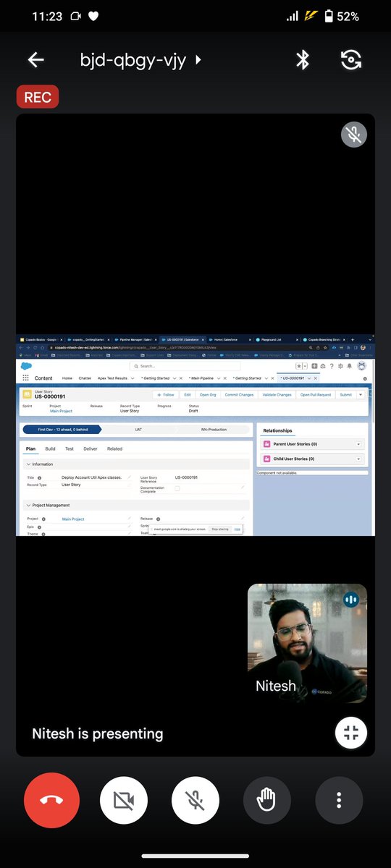Tap the signal strength icon in status bar
This screenshot has width=391, height=868.
[292, 16]
